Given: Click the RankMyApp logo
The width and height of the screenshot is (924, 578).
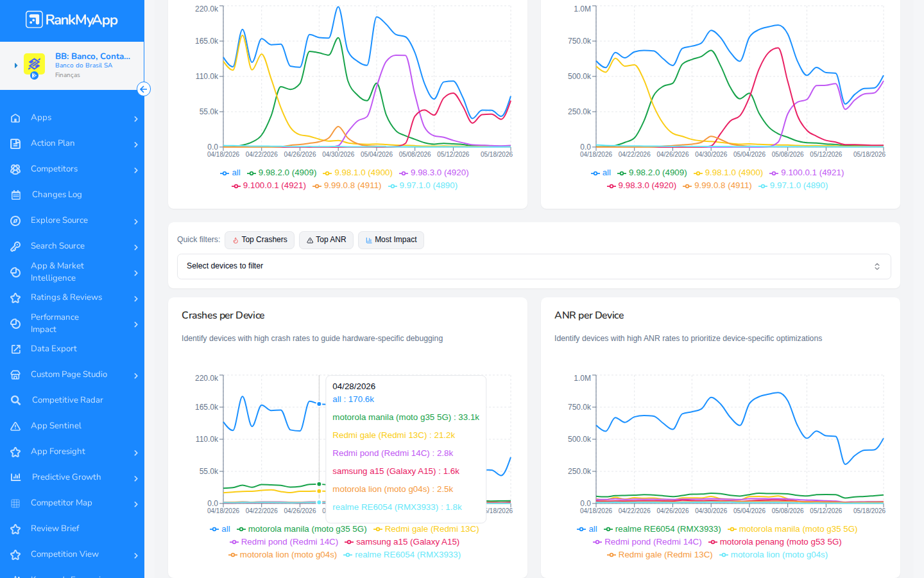Looking at the screenshot, I should [72, 20].
